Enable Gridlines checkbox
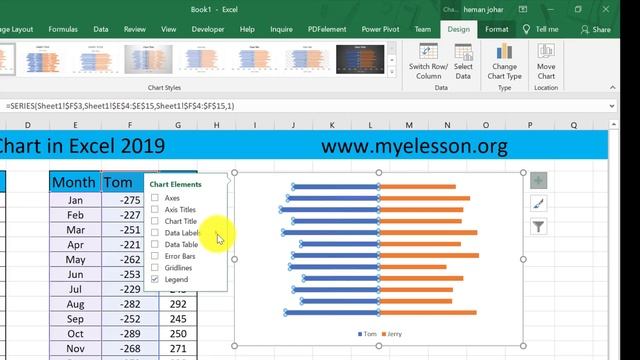Screen dimensions: 640x360 tap(155, 267)
